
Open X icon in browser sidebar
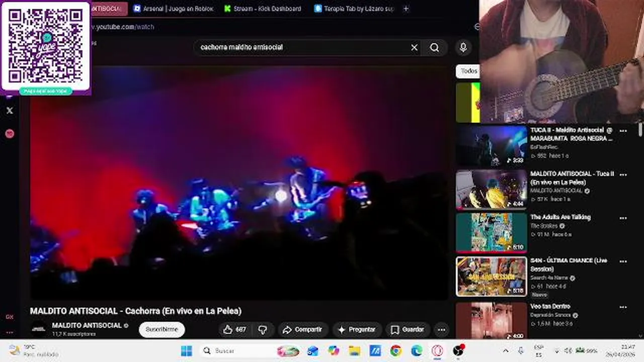tap(10, 111)
